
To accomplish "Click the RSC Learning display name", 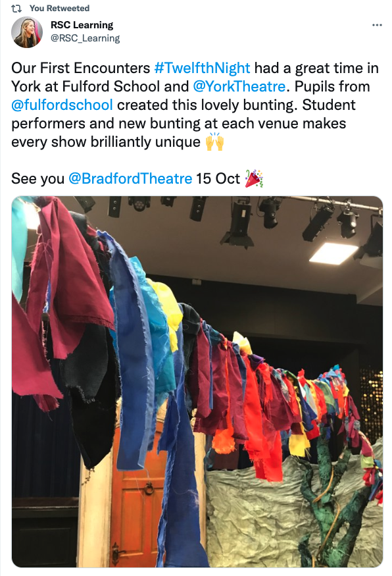I will click(x=82, y=25).
